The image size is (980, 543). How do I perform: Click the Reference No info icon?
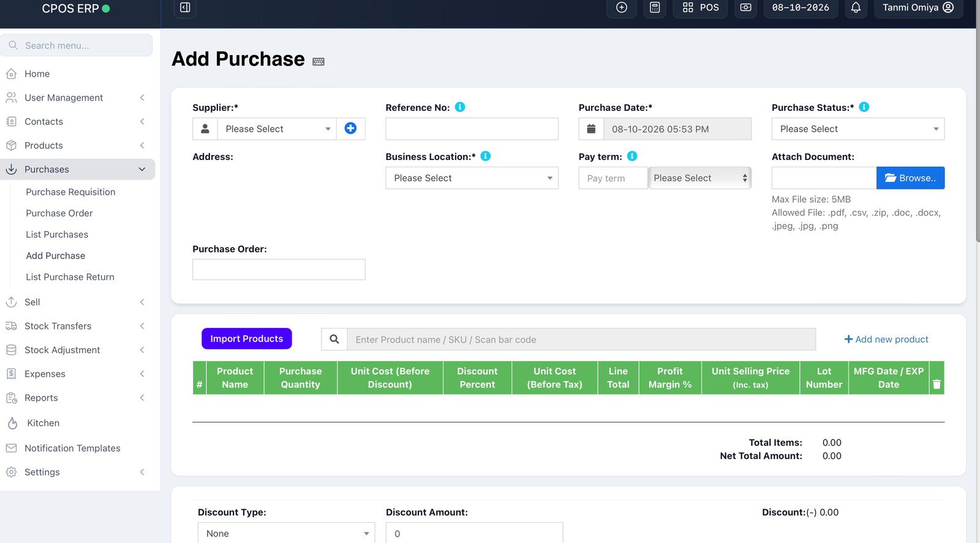tap(460, 107)
